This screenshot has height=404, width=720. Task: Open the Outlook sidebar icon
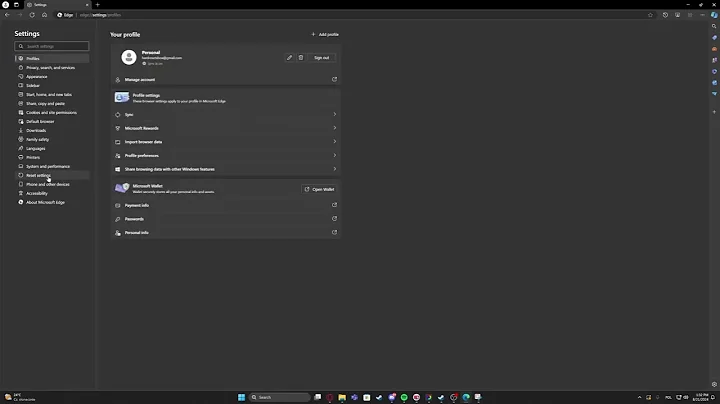click(x=714, y=83)
